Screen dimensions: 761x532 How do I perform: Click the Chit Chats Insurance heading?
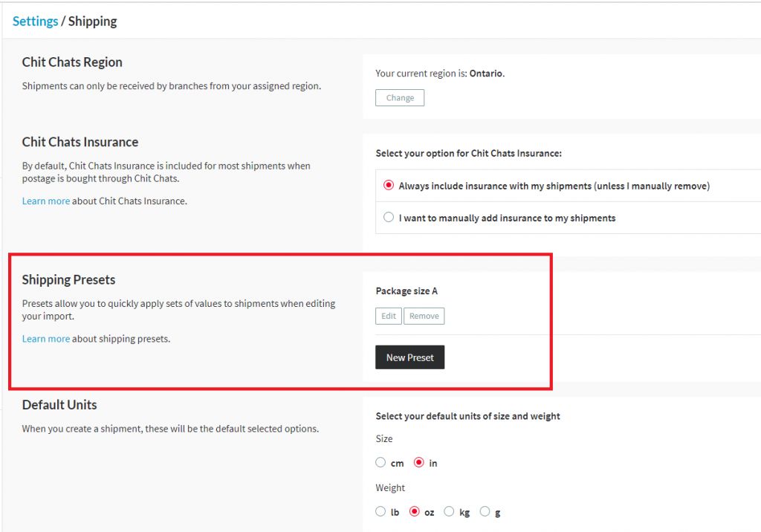(x=80, y=142)
